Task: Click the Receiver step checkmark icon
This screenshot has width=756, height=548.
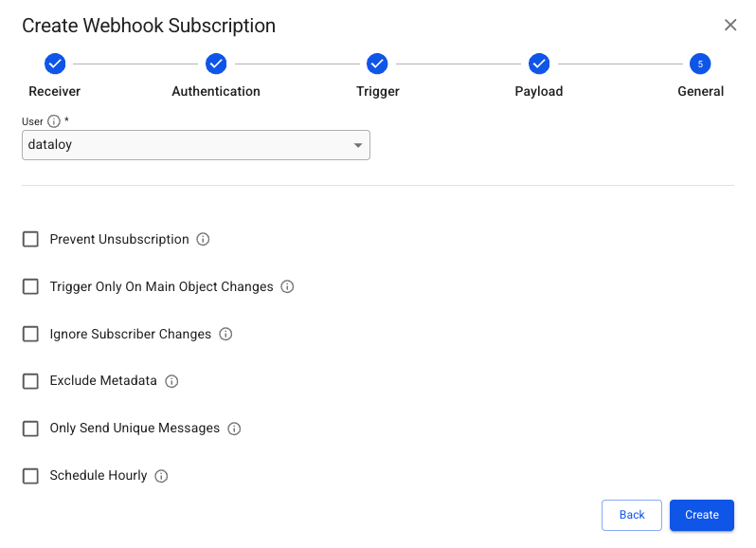Action: point(55,64)
